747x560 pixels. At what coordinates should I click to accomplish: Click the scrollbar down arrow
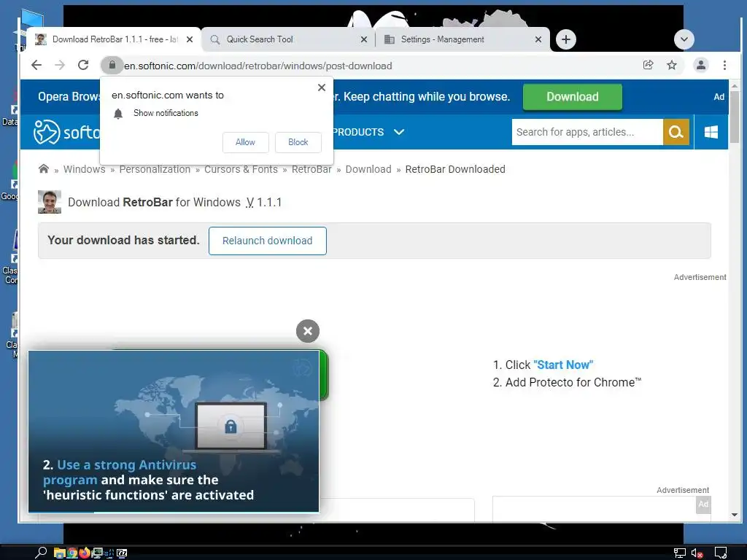point(734,515)
